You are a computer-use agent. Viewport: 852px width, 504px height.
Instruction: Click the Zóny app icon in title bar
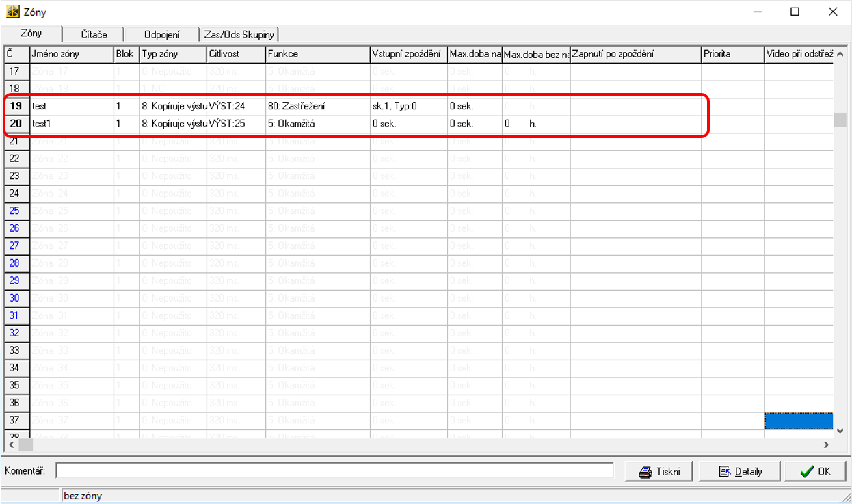tap(12, 12)
